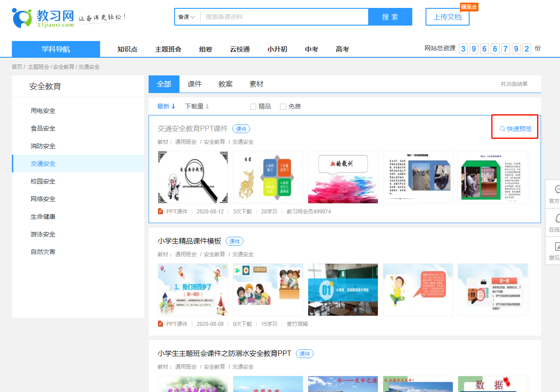
Task: Click the online service bell icon
Action: tap(557, 218)
